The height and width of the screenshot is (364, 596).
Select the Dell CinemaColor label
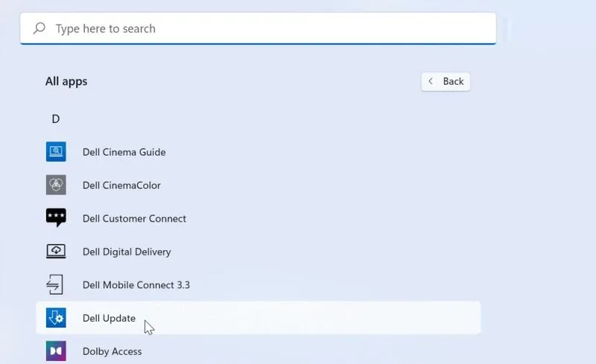click(x=121, y=185)
